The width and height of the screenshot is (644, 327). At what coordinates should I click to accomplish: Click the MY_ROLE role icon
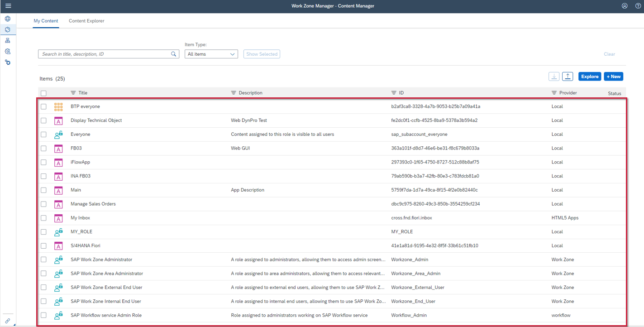pos(58,232)
